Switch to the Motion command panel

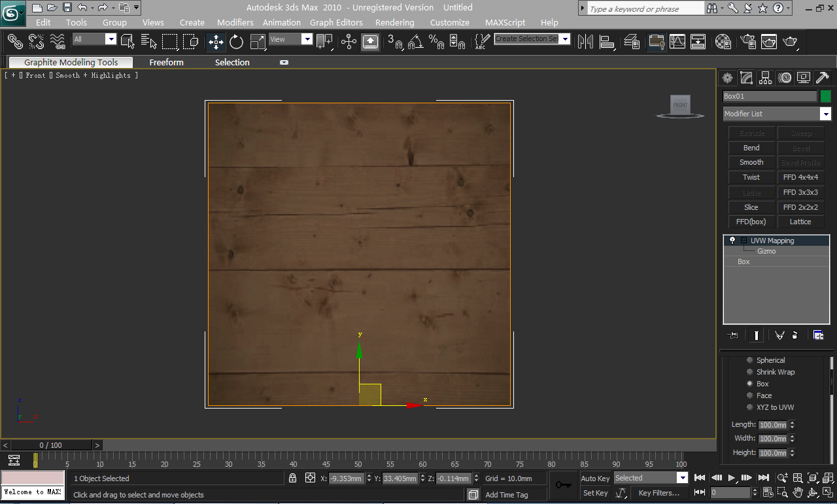(785, 78)
